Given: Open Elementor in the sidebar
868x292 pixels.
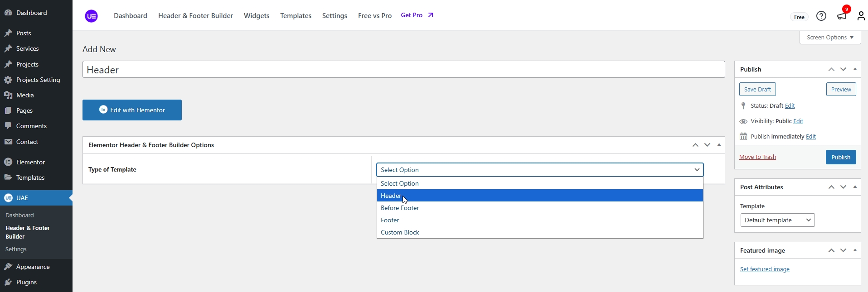Looking at the screenshot, I should pos(30,162).
